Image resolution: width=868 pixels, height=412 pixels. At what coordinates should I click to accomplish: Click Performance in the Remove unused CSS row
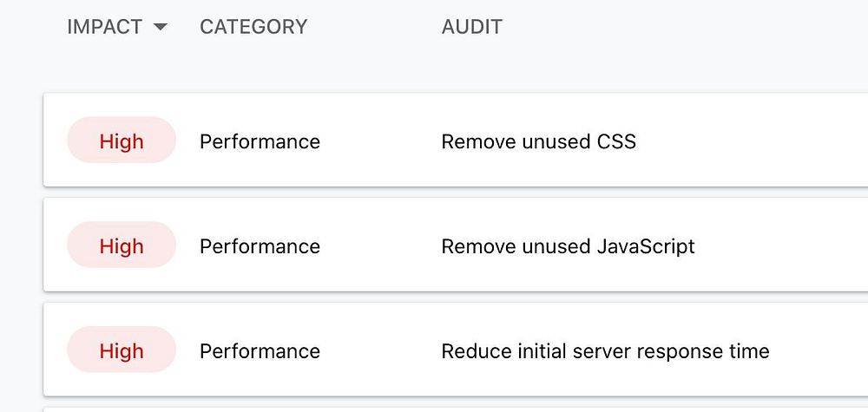[260, 141]
